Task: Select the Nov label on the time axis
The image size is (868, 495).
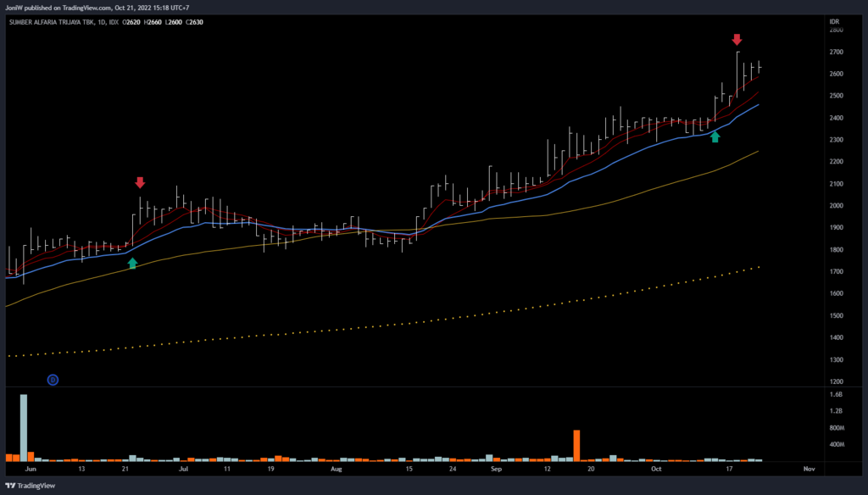Action: [x=808, y=468]
